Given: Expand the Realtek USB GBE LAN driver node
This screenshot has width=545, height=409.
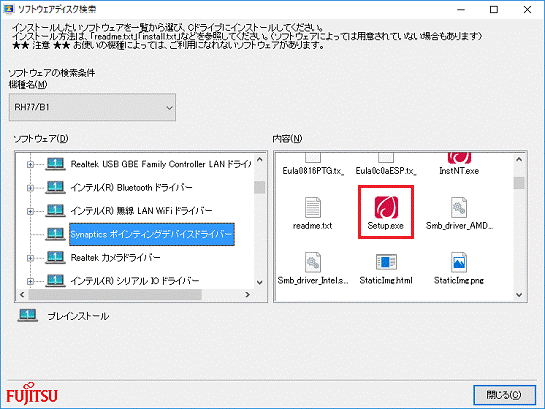Looking at the screenshot, I should coord(30,164).
